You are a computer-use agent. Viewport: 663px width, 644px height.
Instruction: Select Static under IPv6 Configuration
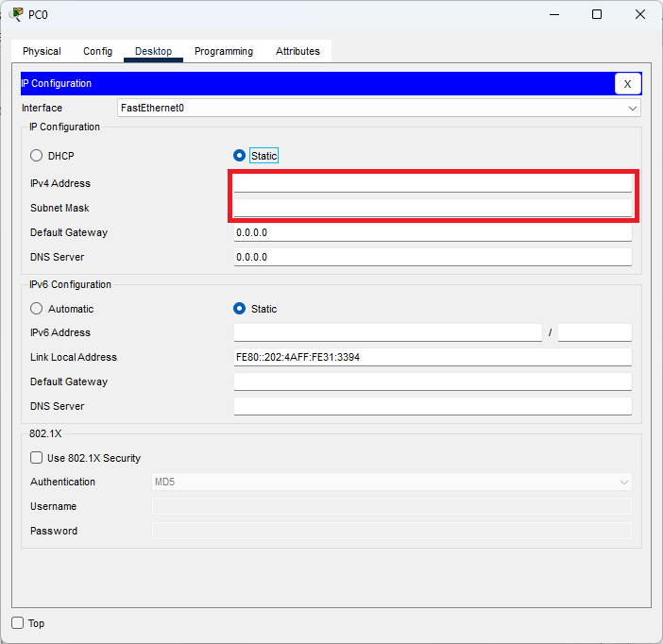(240, 309)
